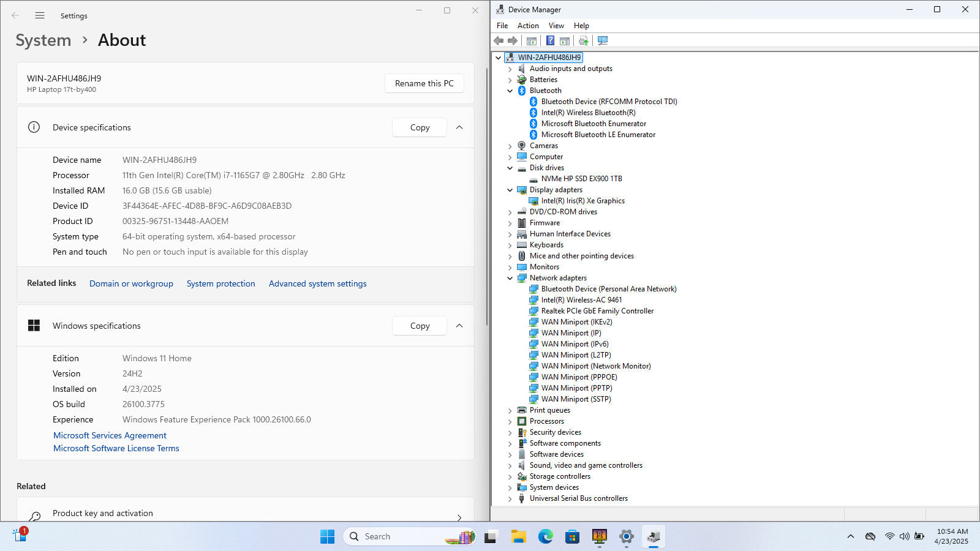Show hidden icons in system tray

point(850,536)
